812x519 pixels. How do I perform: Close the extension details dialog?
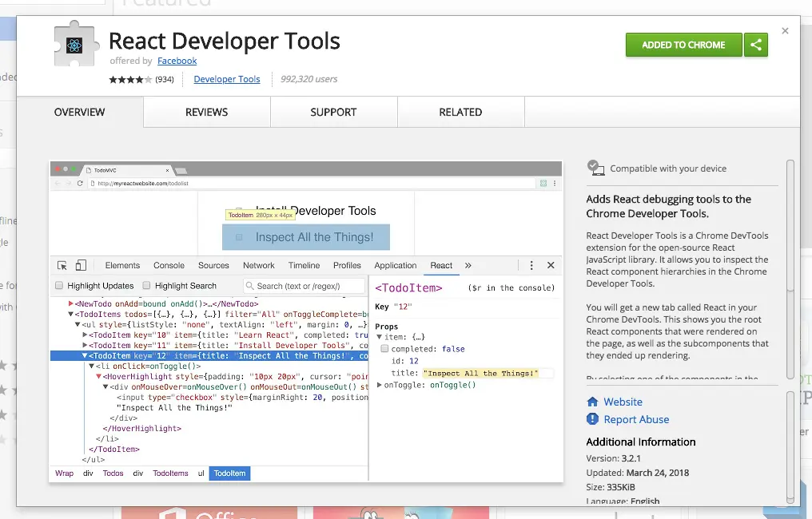coord(785,31)
